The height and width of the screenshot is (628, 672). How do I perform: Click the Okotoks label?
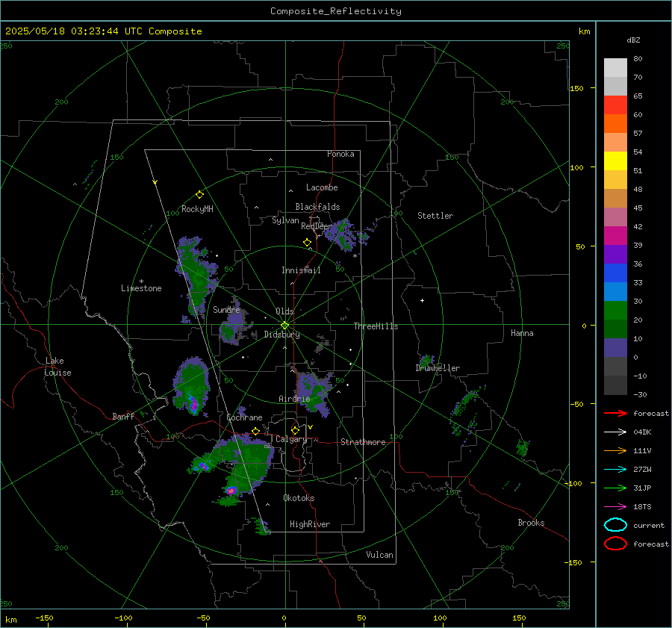point(299,498)
